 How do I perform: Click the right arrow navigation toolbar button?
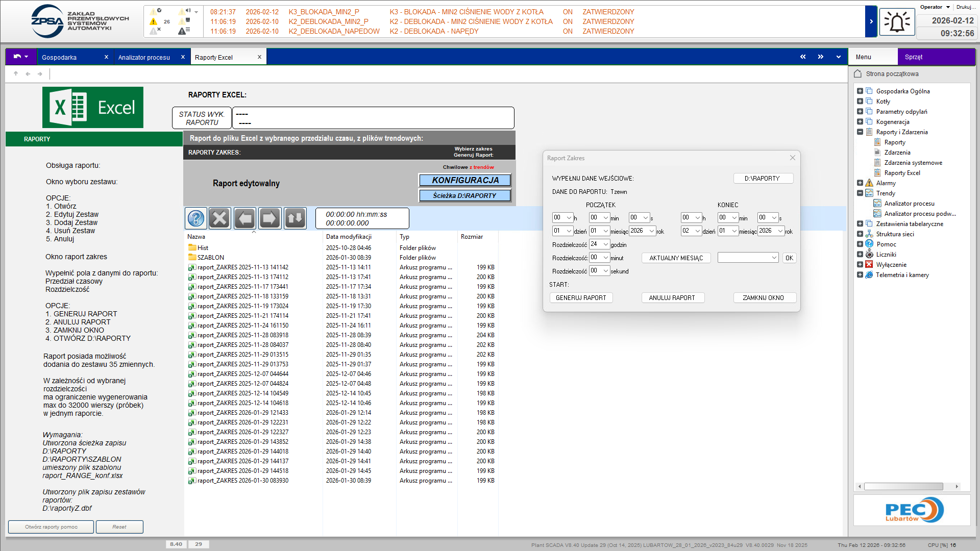point(269,218)
